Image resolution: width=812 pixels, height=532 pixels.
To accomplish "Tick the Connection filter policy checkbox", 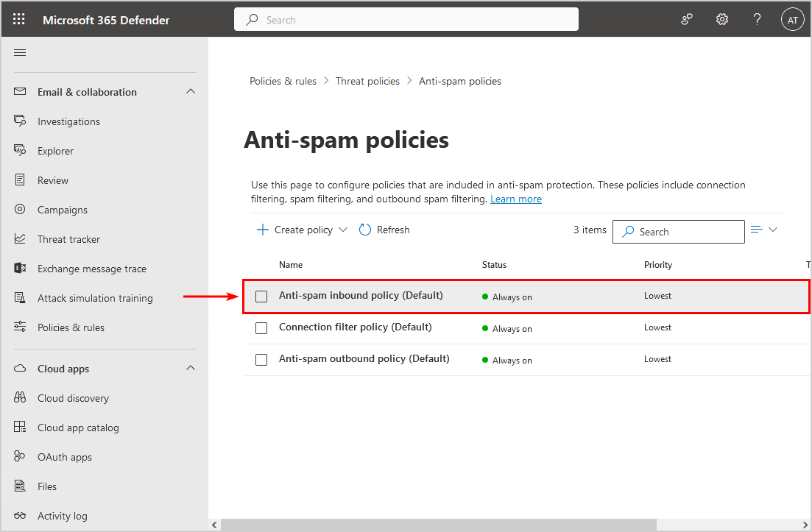I will click(261, 328).
